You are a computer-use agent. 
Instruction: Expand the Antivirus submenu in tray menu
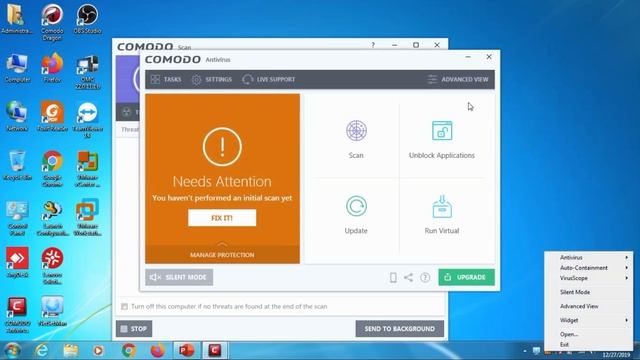click(590, 258)
